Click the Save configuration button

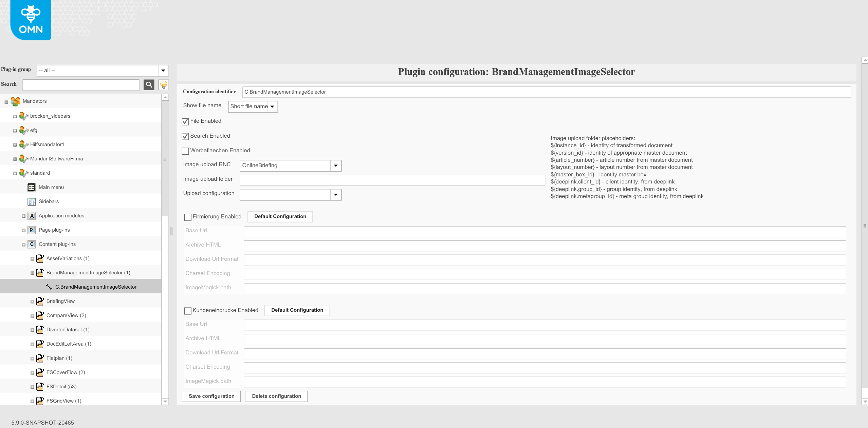tap(211, 396)
